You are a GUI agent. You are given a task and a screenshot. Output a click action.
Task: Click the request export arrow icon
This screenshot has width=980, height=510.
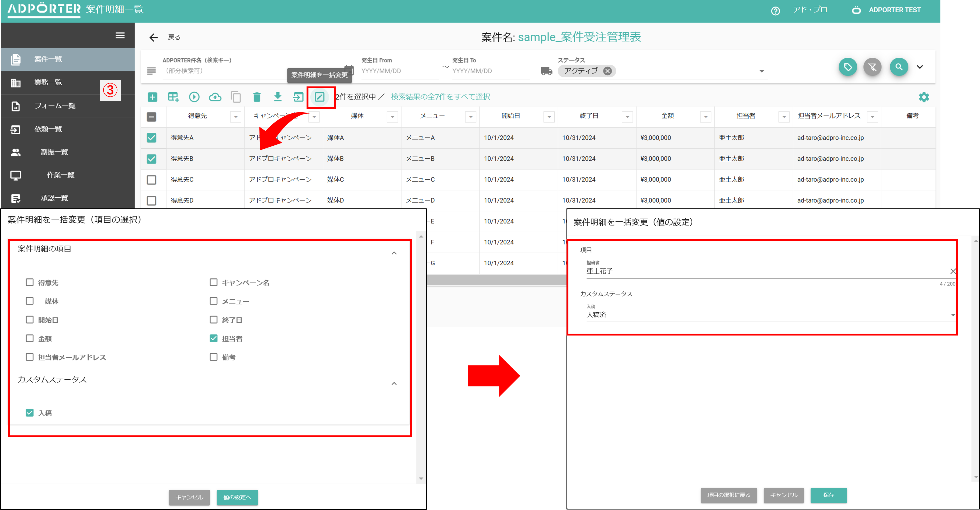pyautogui.click(x=298, y=97)
